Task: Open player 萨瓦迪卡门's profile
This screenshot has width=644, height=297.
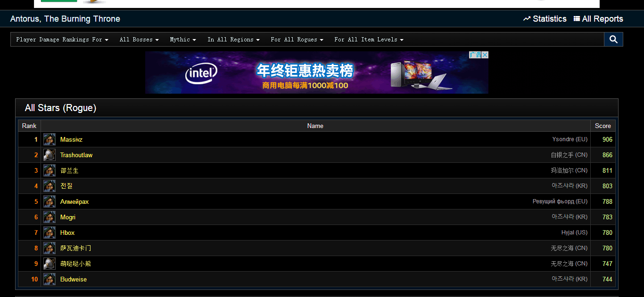Action: pos(75,249)
